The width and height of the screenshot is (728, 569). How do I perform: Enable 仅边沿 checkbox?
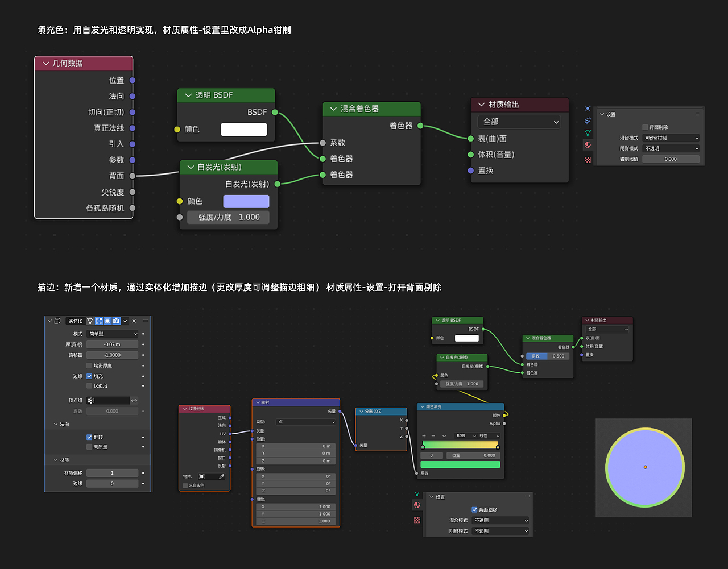(x=89, y=386)
